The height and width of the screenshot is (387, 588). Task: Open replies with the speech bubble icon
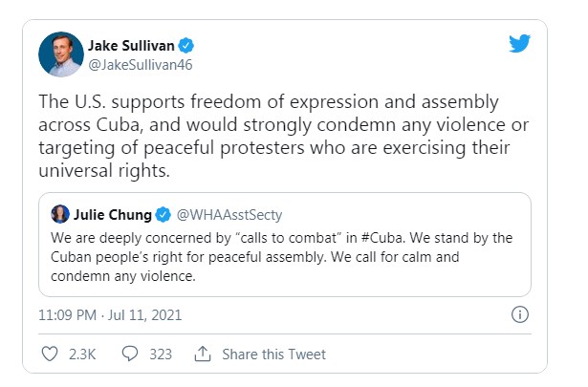tap(130, 354)
